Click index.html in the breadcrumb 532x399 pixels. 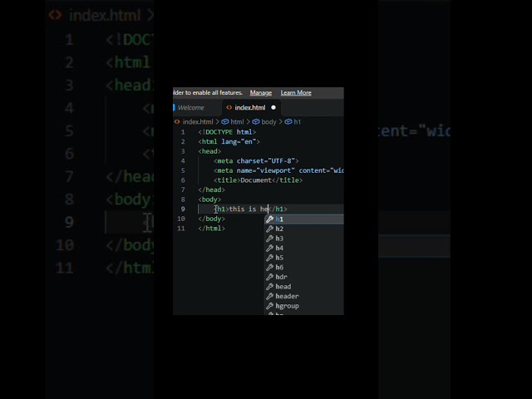[198, 122]
